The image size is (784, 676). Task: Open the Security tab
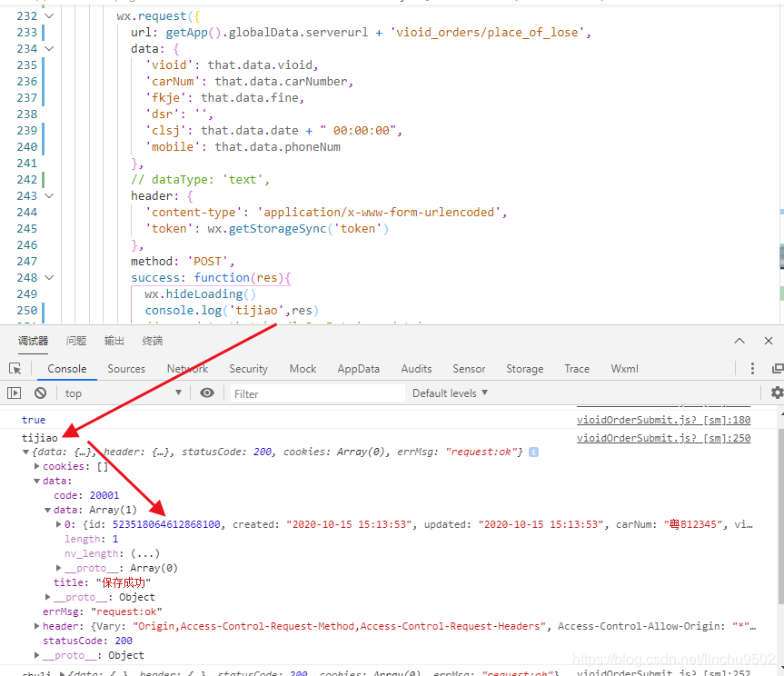tap(249, 369)
